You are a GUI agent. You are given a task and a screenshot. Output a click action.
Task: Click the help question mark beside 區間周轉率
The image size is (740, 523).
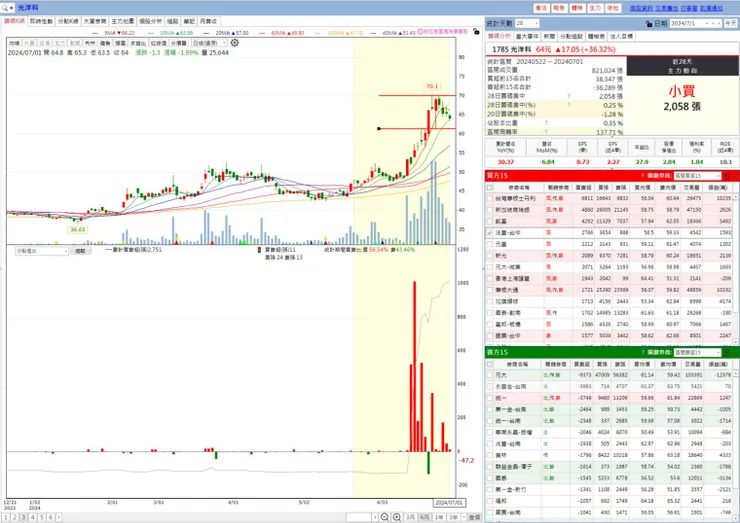[x=547, y=132]
